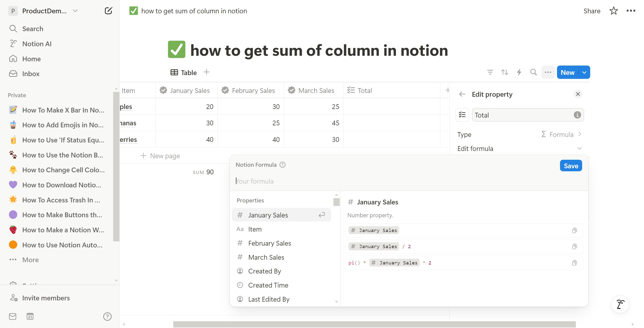Open the Type Formula selector
Image resolution: width=644 pixels, height=328 pixels.
tap(561, 134)
